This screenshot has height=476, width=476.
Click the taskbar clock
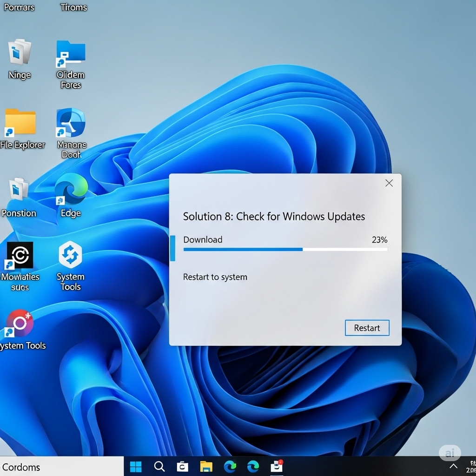472,467
